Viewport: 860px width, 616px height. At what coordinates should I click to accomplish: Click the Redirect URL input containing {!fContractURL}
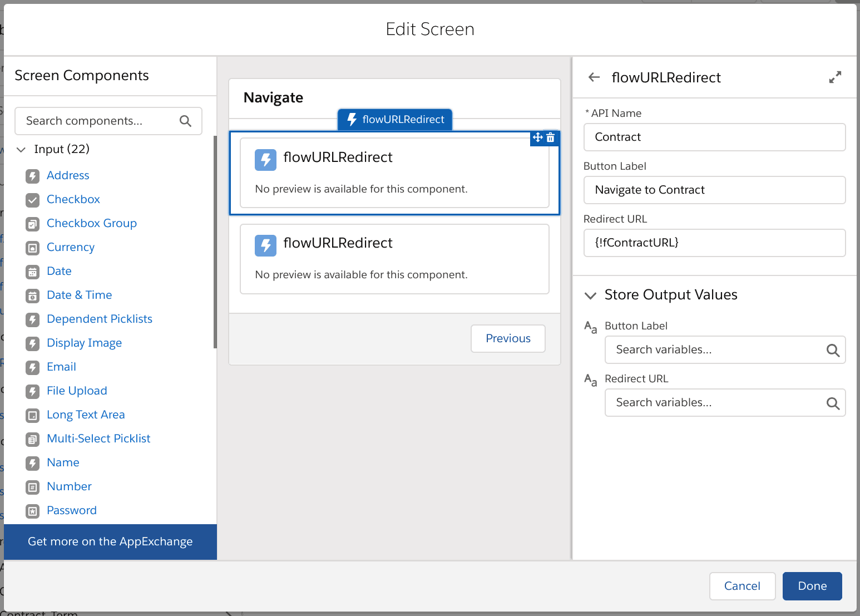pos(714,243)
